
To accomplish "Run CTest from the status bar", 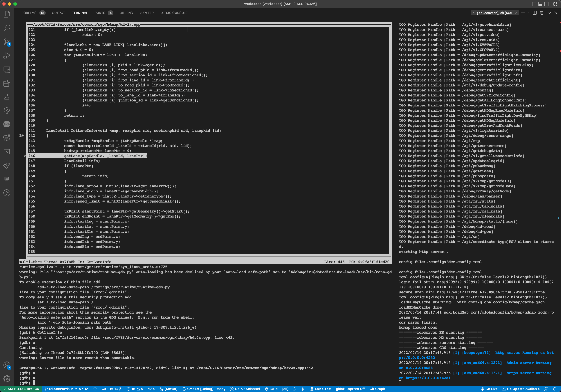I will pos(321,389).
